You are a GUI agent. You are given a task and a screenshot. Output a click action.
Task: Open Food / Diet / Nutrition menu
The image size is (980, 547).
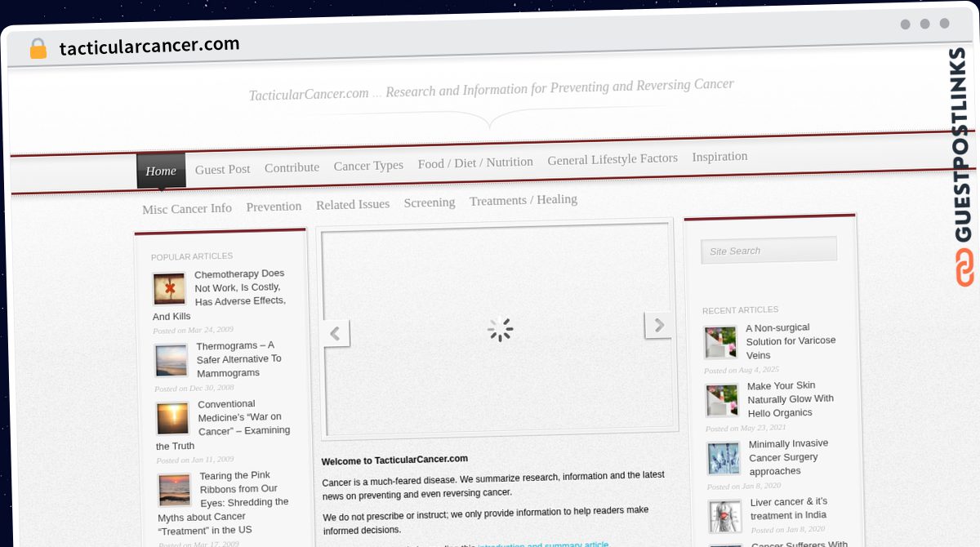475,162
